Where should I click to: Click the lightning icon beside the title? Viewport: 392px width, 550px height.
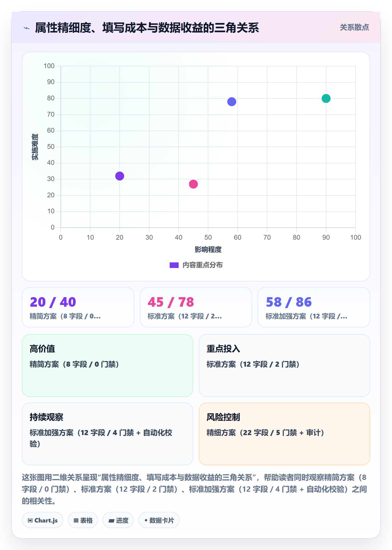tap(27, 28)
